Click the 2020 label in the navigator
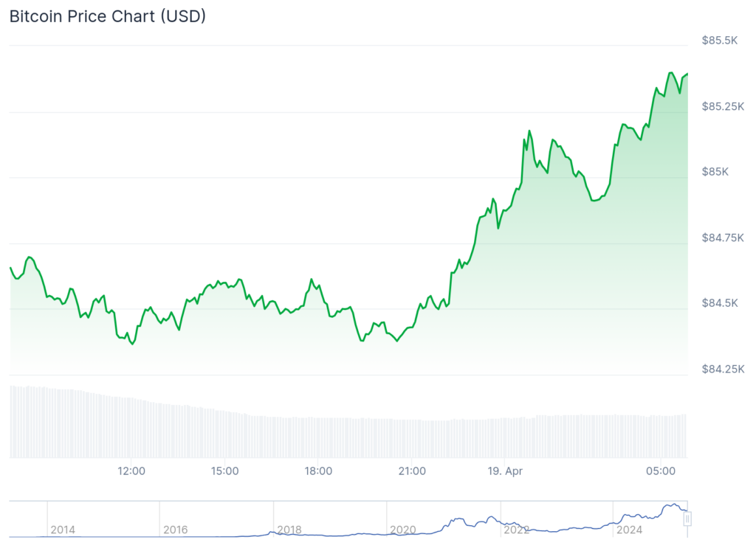 click(x=403, y=530)
